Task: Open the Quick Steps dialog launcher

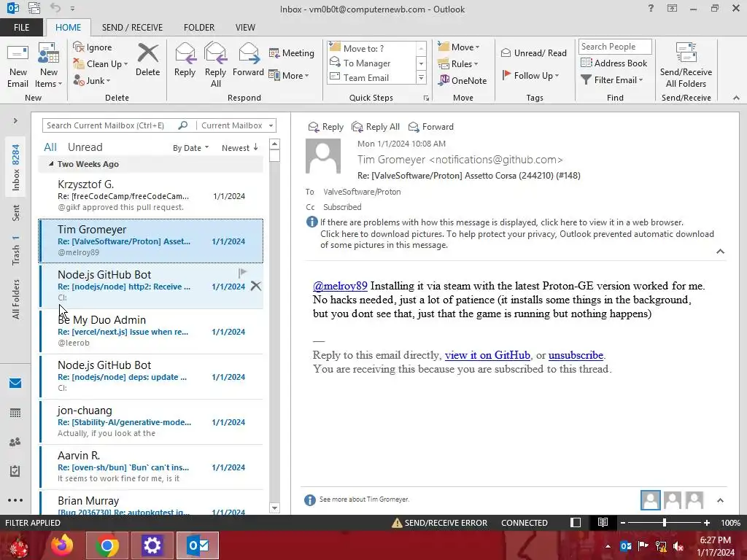Action: click(426, 98)
